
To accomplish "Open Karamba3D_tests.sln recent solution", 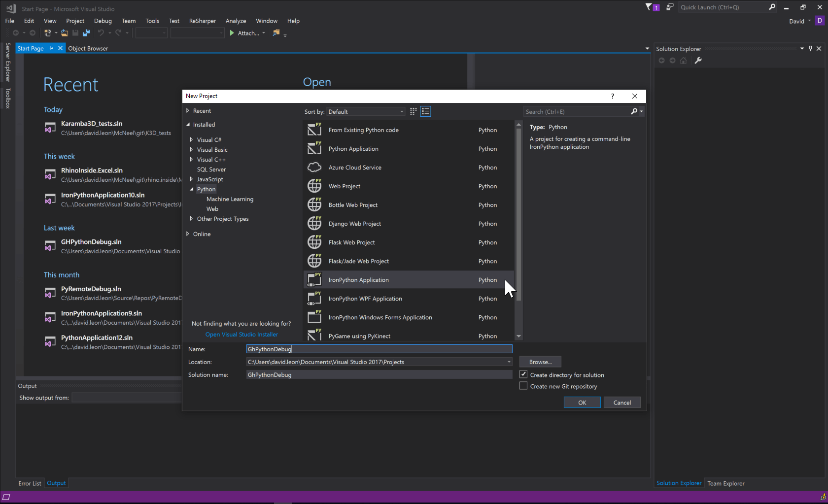I will [x=92, y=124].
